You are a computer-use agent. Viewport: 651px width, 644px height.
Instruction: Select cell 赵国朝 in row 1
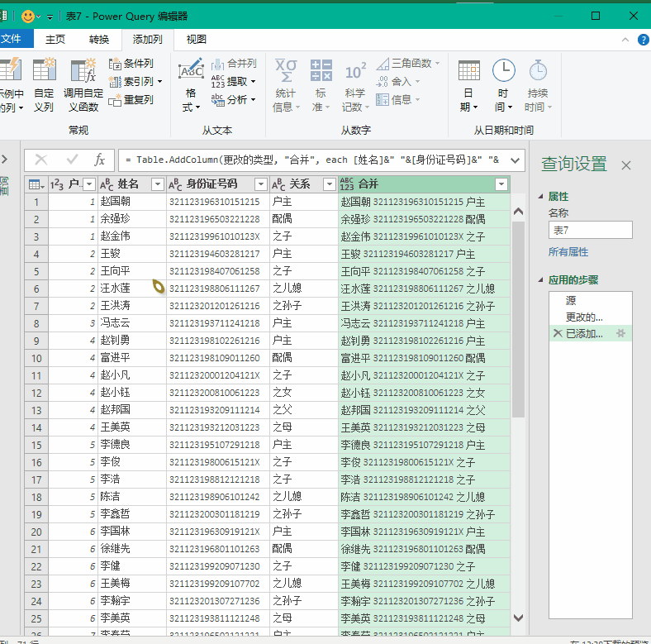[131, 202]
